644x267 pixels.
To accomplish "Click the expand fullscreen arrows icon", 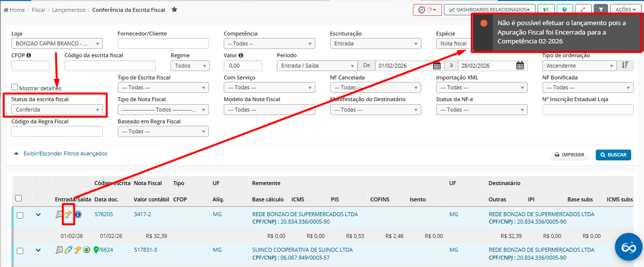I will 583,9.
